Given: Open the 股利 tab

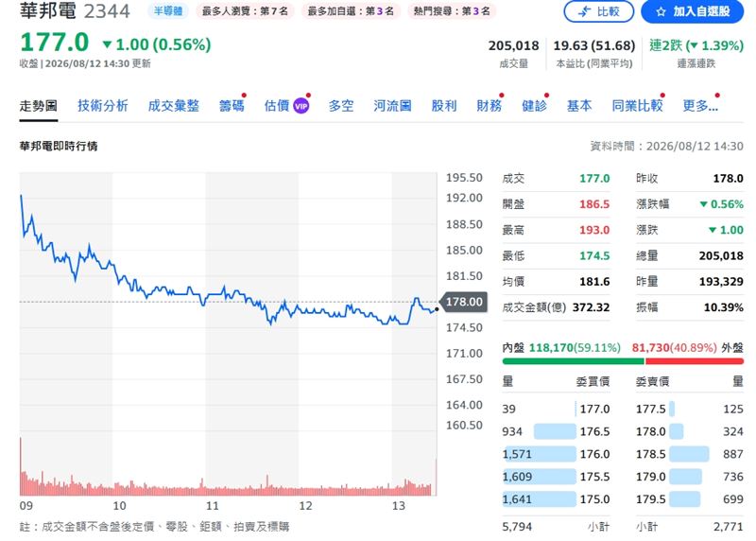Looking at the screenshot, I should coord(444,106).
